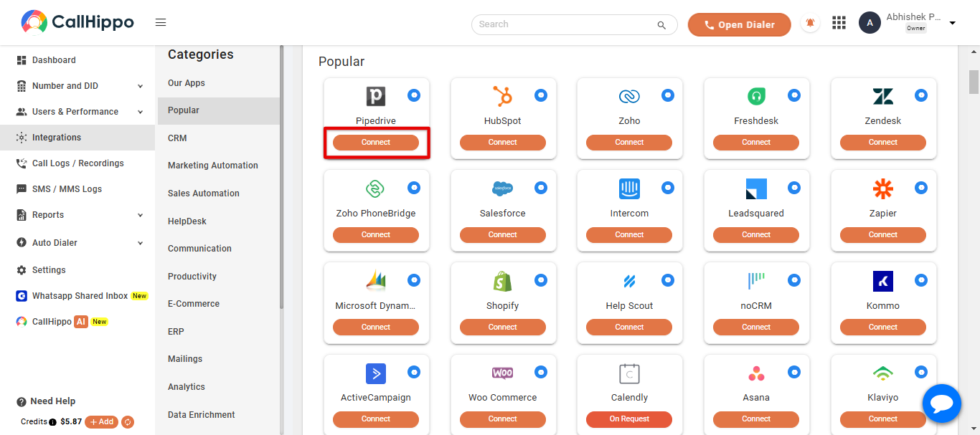Open the account dropdown arrow
This screenshot has width=980, height=435.
coord(952,24)
